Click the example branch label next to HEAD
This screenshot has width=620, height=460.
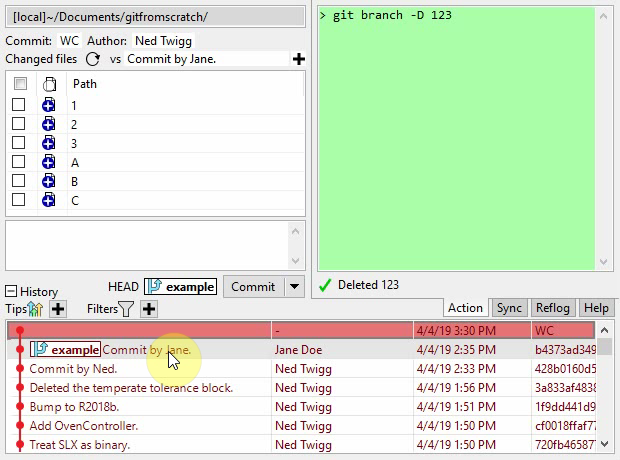(180, 287)
